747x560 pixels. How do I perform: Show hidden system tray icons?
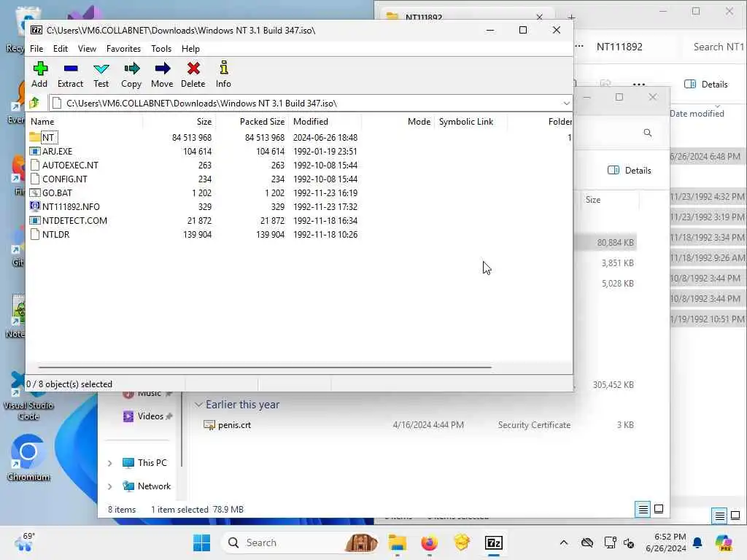click(564, 542)
